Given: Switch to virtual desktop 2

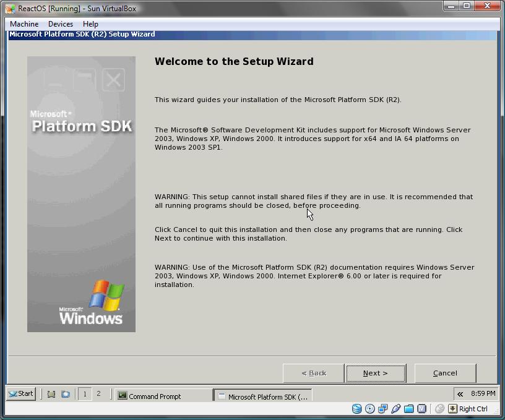Looking at the screenshot, I should [98, 394].
